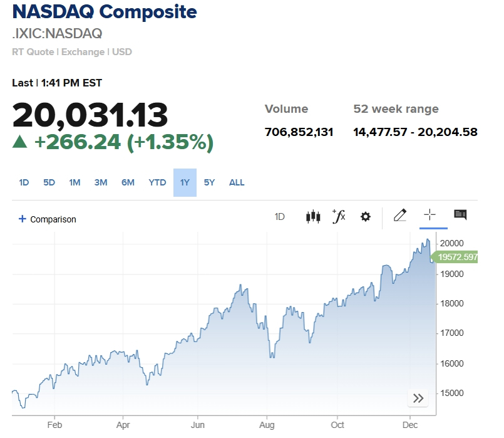
Task: Open chart settings gear
Action: 366,217
